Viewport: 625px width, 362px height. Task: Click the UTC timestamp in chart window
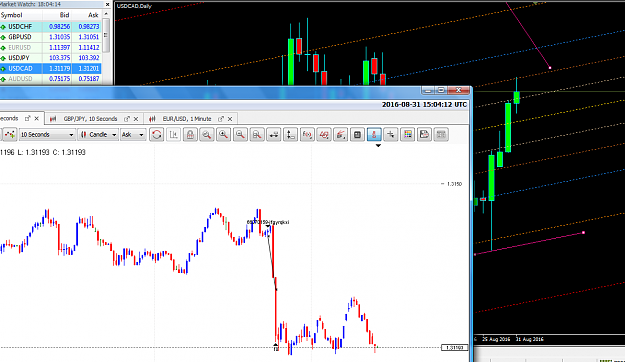pos(425,105)
